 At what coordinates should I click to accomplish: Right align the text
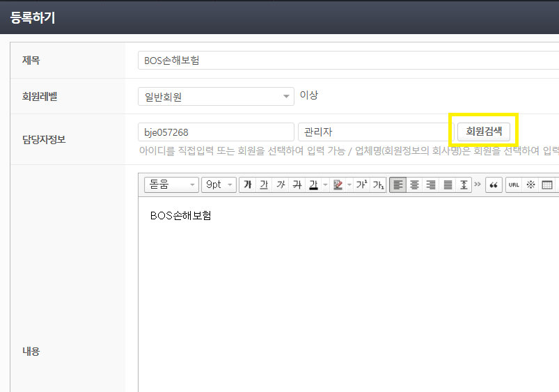pyautogui.click(x=431, y=185)
